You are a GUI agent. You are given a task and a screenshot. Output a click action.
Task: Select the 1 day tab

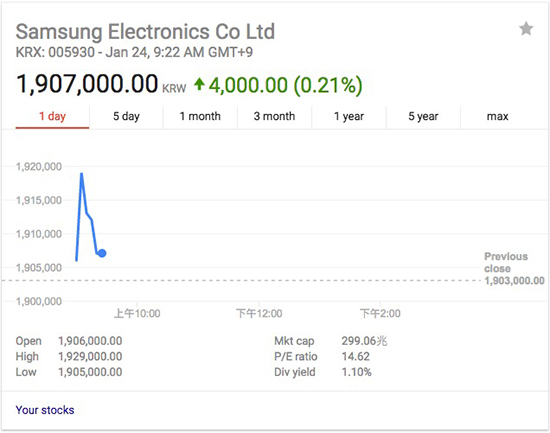pyautogui.click(x=52, y=116)
